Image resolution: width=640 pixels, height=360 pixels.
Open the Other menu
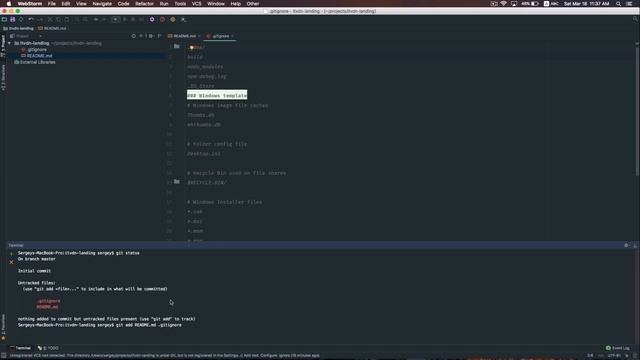pyautogui.click(x=253, y=4)
